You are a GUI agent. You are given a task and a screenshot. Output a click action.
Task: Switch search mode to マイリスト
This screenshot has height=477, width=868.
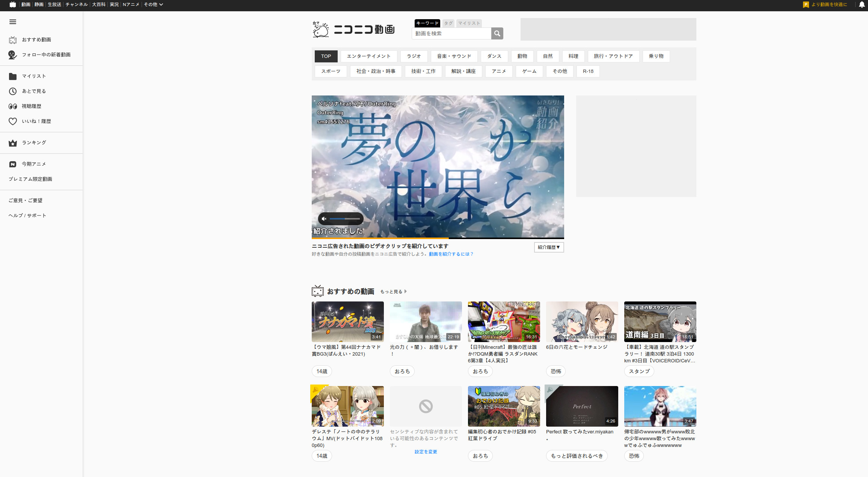coord(469,23)
